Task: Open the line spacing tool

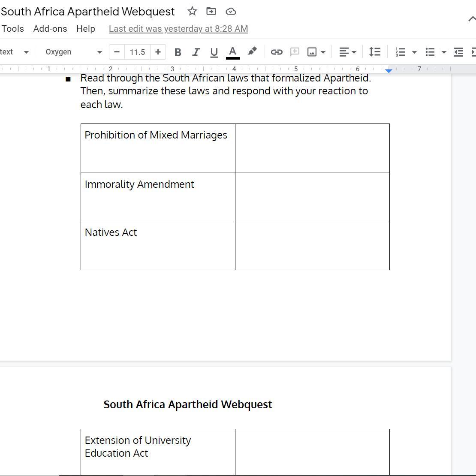Action: pos(375,52)
